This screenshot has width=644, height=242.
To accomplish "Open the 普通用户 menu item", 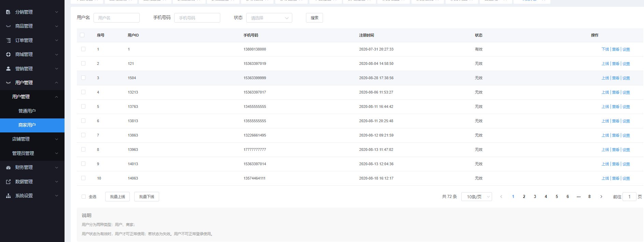I will click(x=27, y=111).
